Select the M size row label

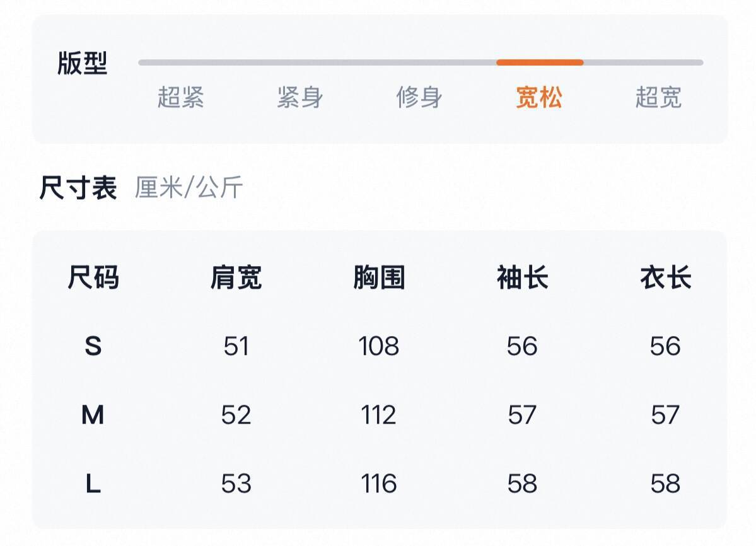coord(93,415)
